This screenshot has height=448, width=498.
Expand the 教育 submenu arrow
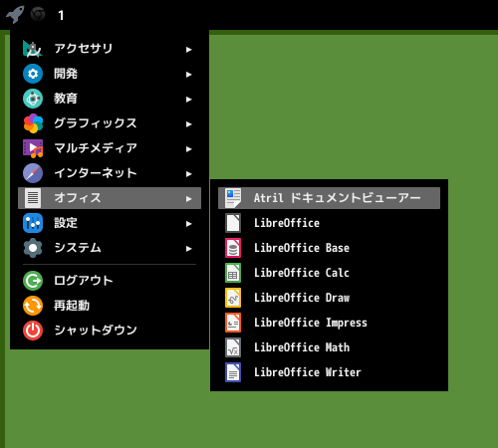point(189,100)
